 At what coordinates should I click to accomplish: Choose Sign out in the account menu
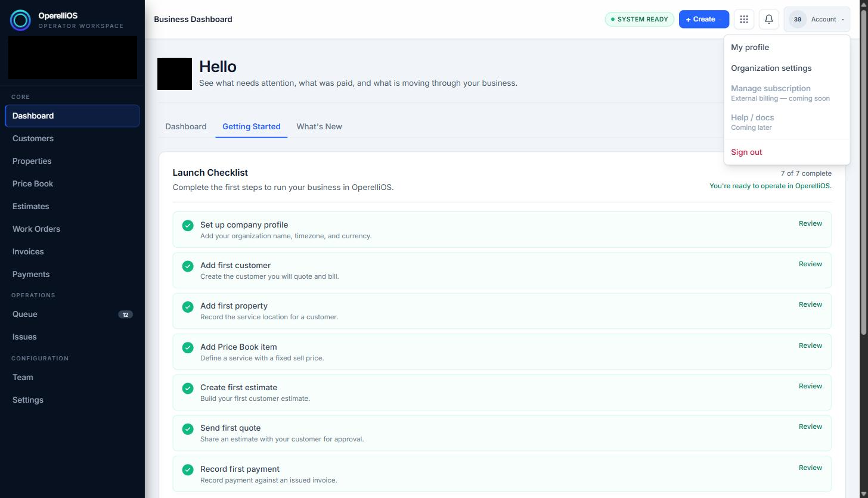tap(746, 152)
